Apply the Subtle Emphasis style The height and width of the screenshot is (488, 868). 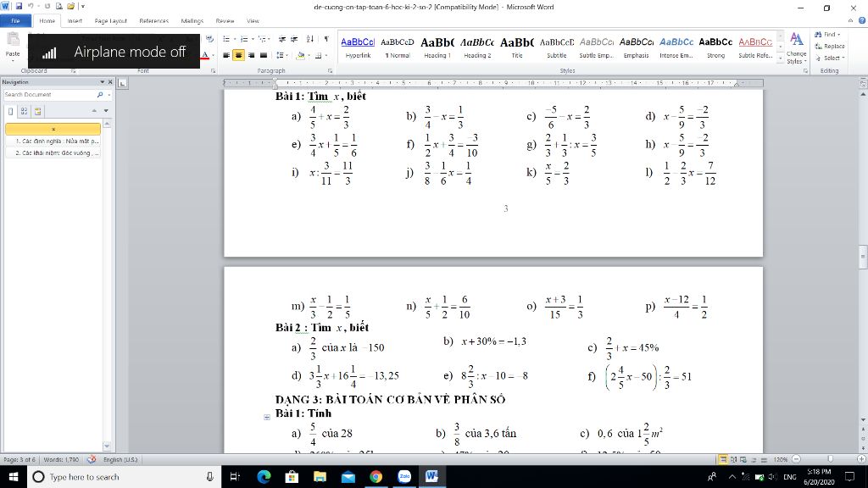coord(597,47)
